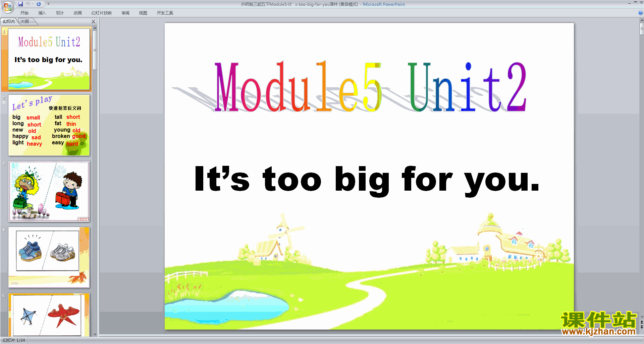Viewport: 644px width, 344px height.
Task: Open PowerPoint Help question mark icon
Action: click(641, 13)
